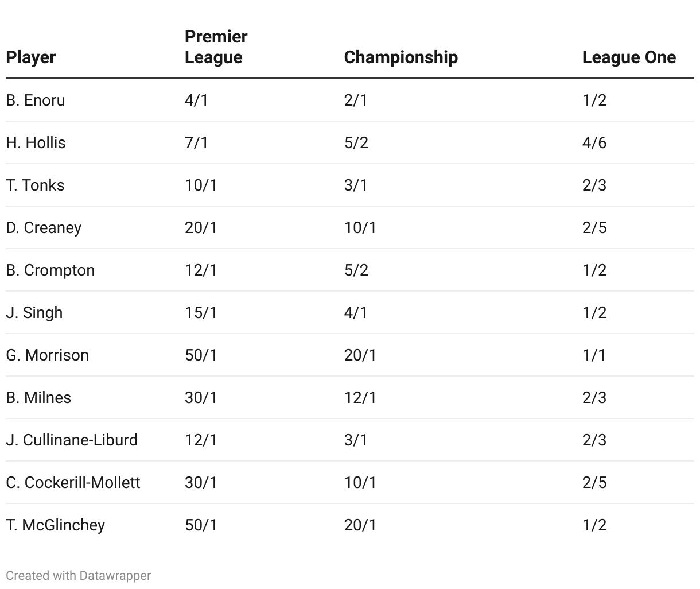This screenshot has width=700, height=589.
Task: Select T. McGlinchey player name
Action: pos(56,525)
